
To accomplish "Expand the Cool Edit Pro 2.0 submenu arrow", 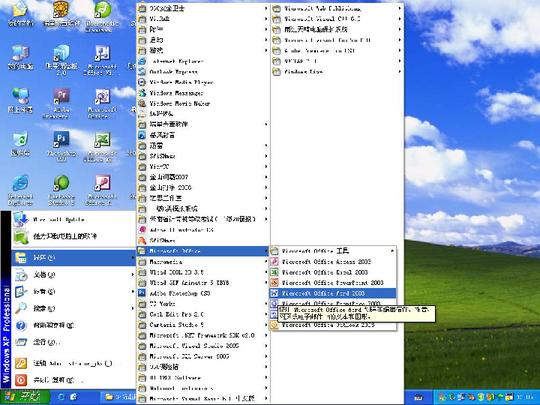I will click(x=266, y=314).
